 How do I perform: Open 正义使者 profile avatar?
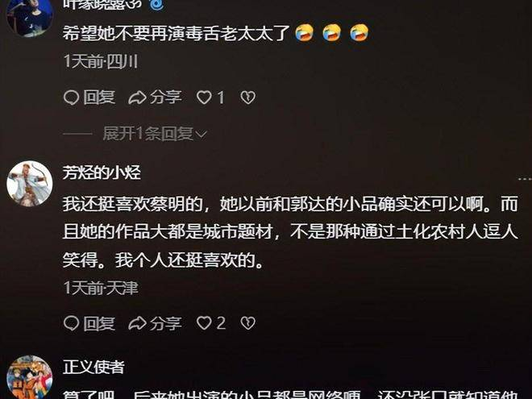[30, 377]
